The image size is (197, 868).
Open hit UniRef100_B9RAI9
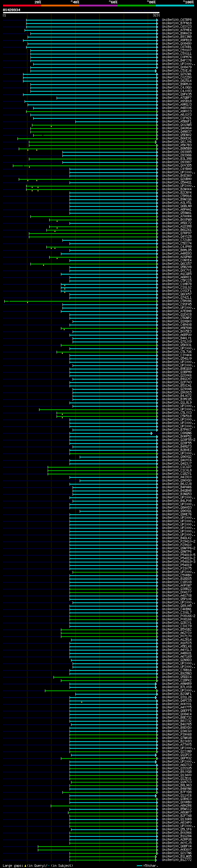coord(177,33)
